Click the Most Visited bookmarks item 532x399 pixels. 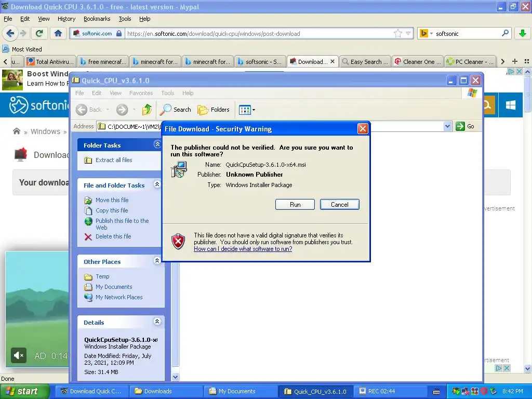(x=22, y=49)
